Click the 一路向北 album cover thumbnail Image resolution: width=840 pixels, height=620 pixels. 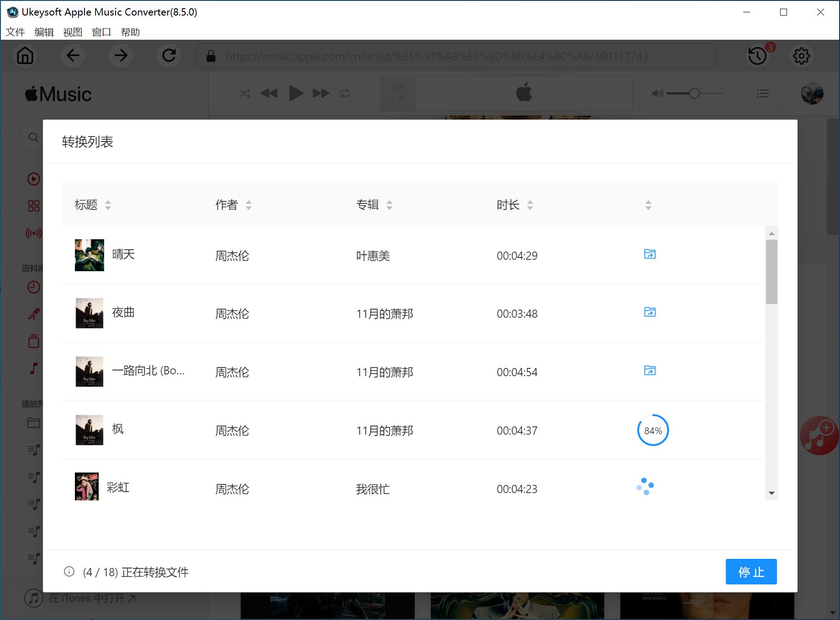click(x=90, y=372)
